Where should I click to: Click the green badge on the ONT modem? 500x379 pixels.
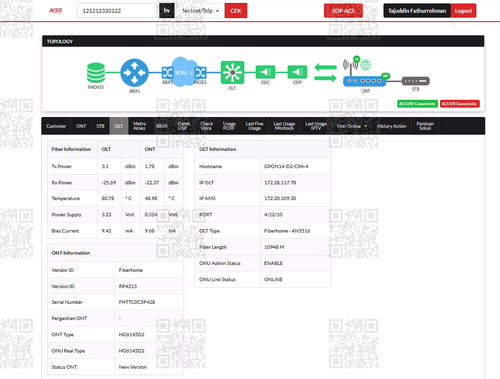click(x=386, y=76)
